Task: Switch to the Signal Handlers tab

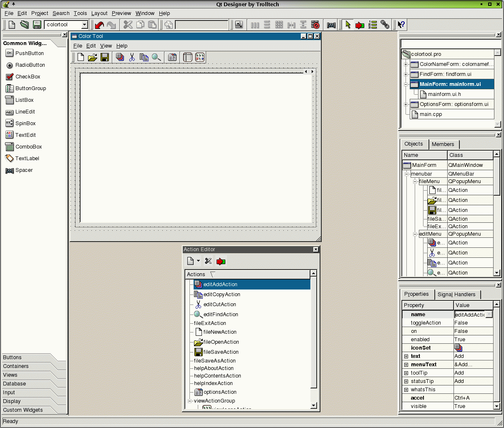Action: pyautogui.click(x=456, y=295)
